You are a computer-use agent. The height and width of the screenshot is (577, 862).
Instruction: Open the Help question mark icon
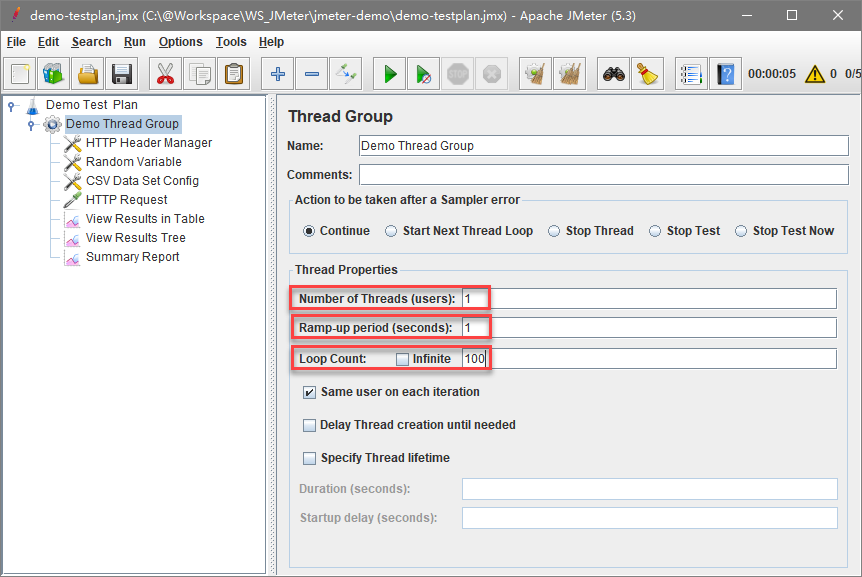[726, 74]
